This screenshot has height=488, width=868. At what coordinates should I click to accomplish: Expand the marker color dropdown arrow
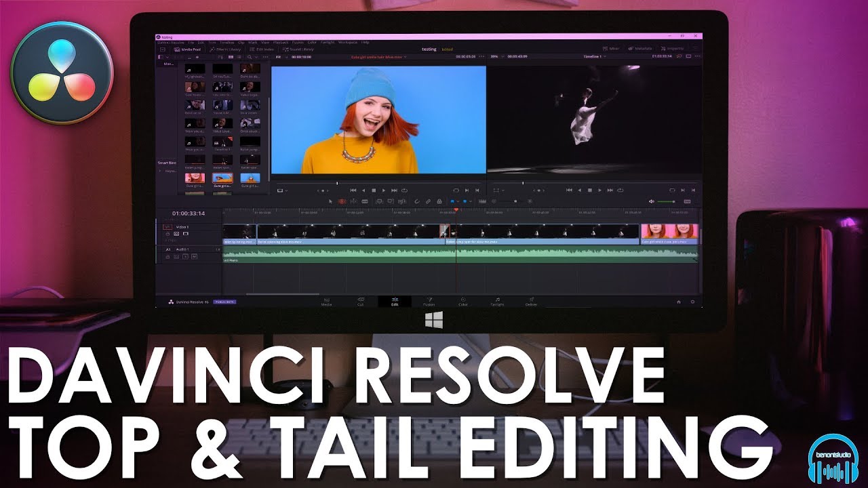point(470,201)
